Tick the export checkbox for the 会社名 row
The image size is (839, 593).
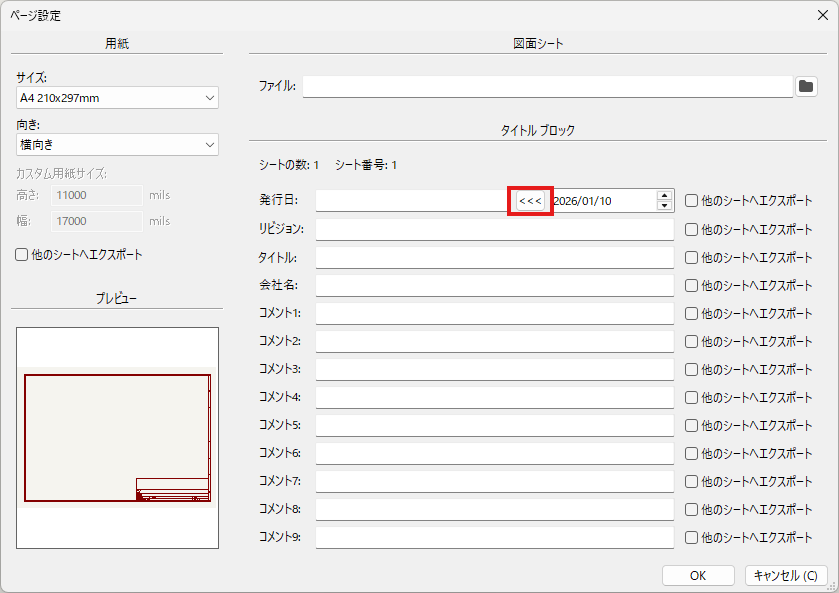point(692,285)
